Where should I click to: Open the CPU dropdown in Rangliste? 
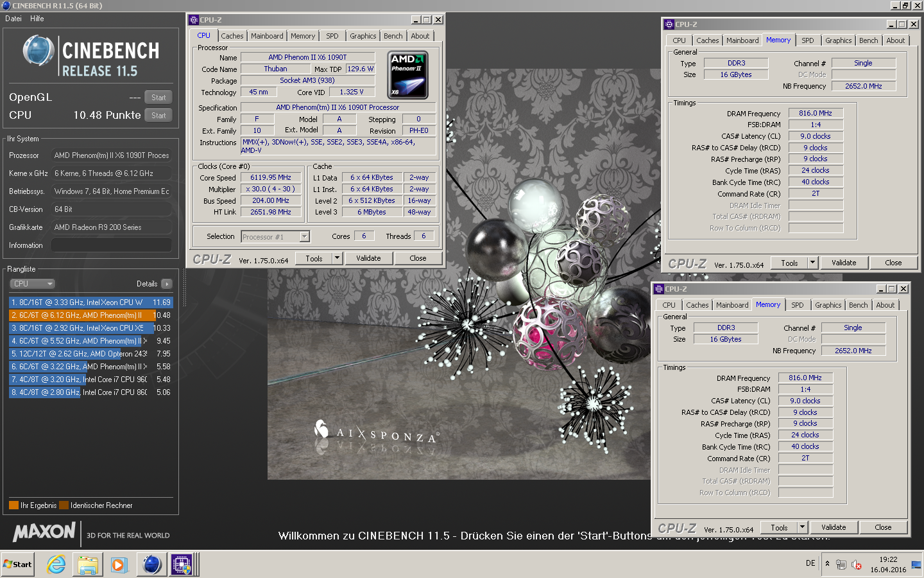[x=33, y=284]
